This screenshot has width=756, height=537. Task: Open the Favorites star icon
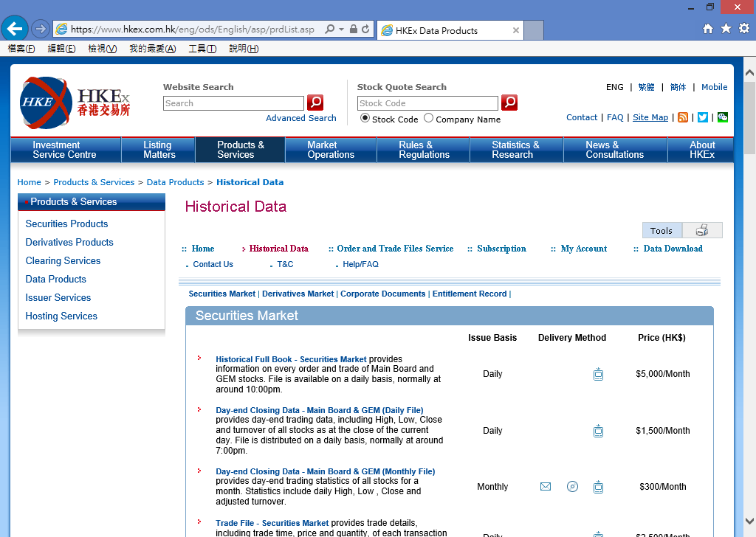[726, 29]
